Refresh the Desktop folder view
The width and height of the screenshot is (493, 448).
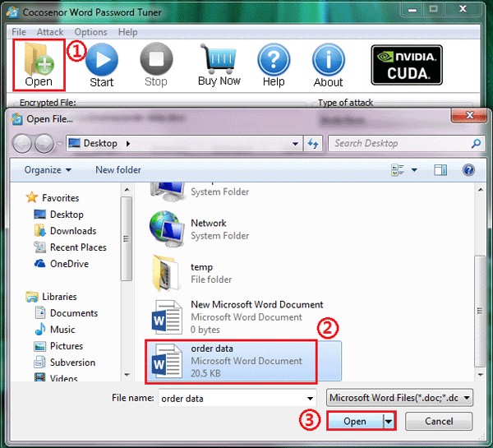[x=313, y=144]
